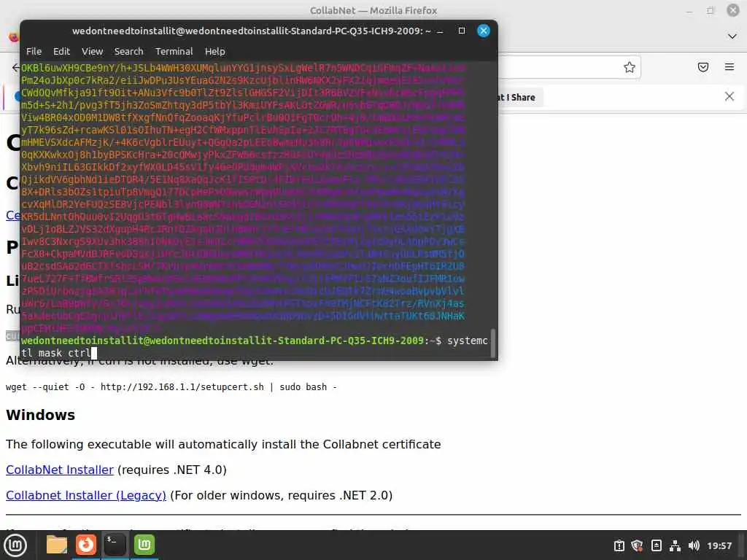Switch to the terminal in the taskbar
The width and height of the screenshot is (747, 560).
point(115,545)
